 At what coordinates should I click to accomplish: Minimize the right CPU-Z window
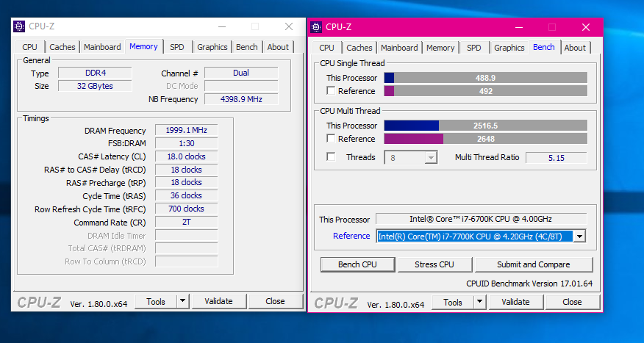click(519, 27)
